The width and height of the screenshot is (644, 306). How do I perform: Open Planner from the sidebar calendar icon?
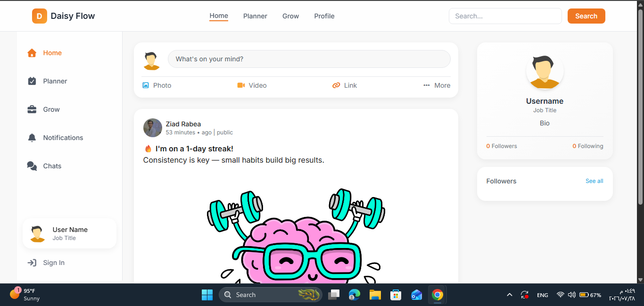coord(32,81)
